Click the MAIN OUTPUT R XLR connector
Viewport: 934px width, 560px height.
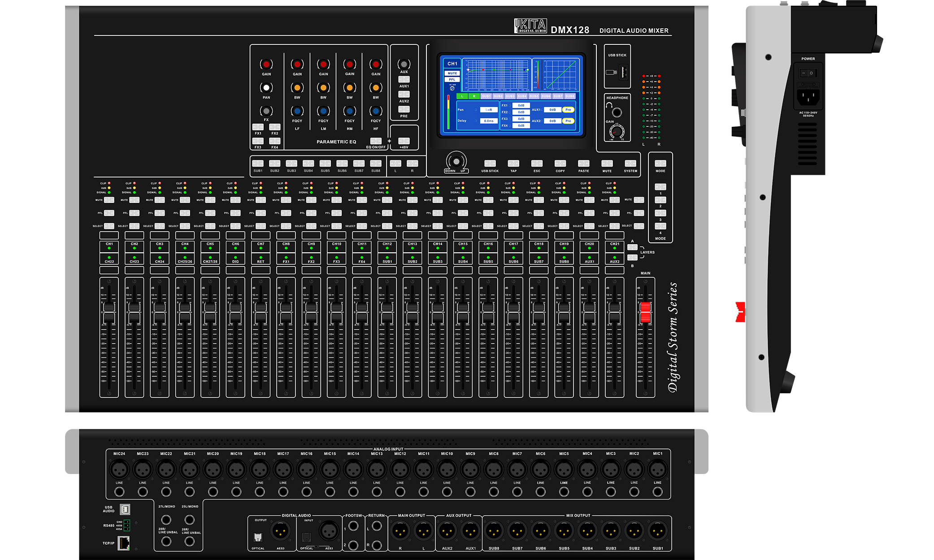(x=400, y=531)
